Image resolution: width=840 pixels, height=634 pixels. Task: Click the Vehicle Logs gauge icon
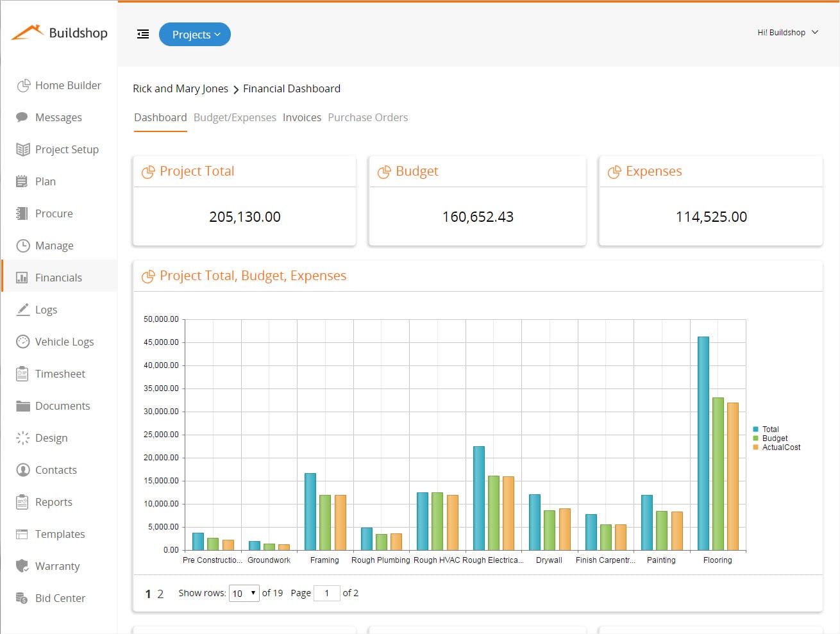click(23, 342)
